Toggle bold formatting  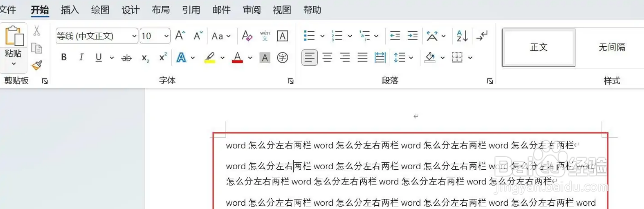64,57
